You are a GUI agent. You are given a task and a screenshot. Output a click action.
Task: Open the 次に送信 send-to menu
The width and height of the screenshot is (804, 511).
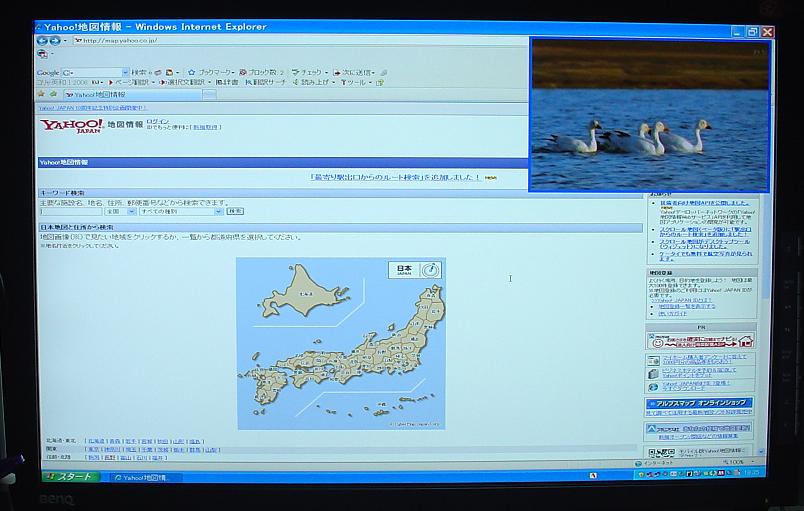[354, 73]
